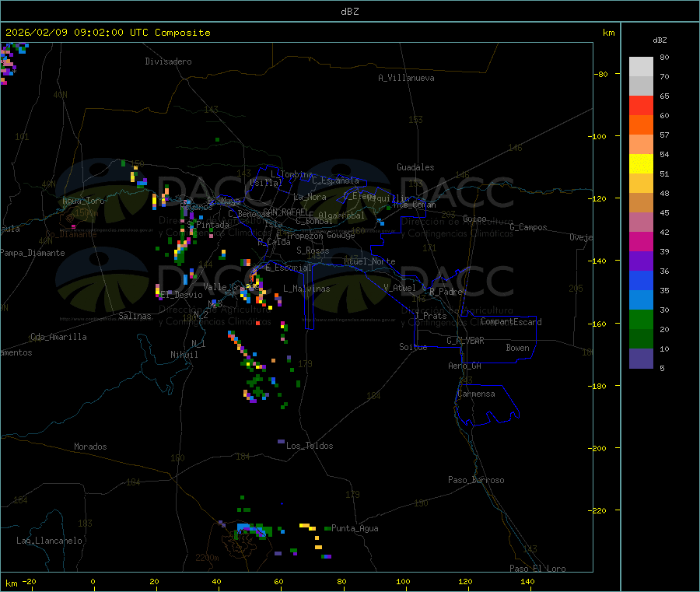
Task: Click the Soitue location label
Action: click(413, 347)
